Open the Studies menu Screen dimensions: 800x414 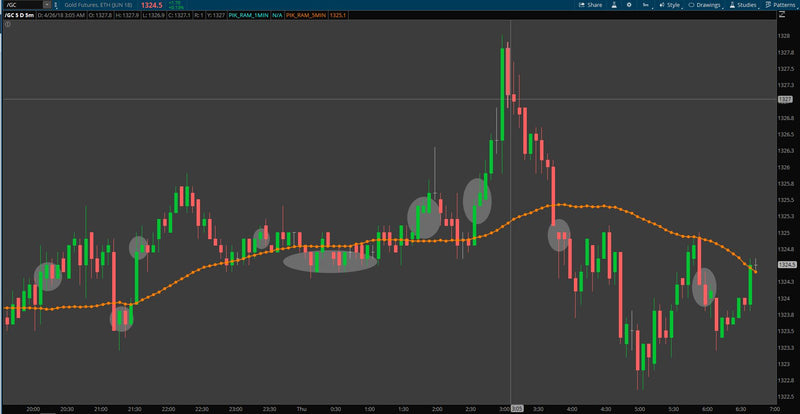pyautogui.click(x=744, y=5)
